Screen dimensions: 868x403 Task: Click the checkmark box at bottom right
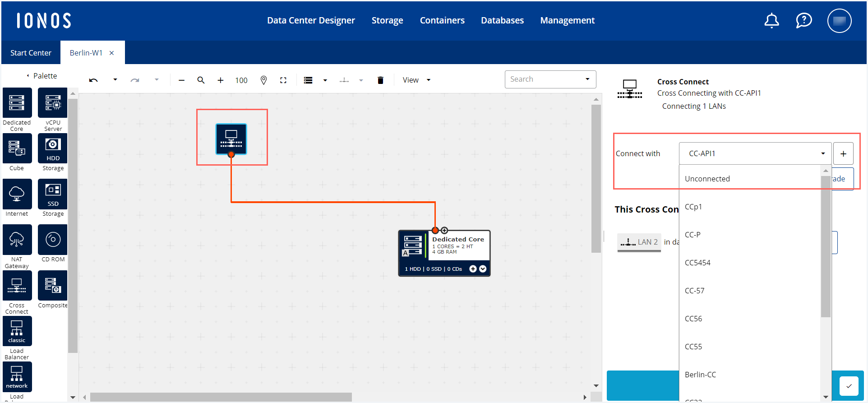tap(849, 386)
